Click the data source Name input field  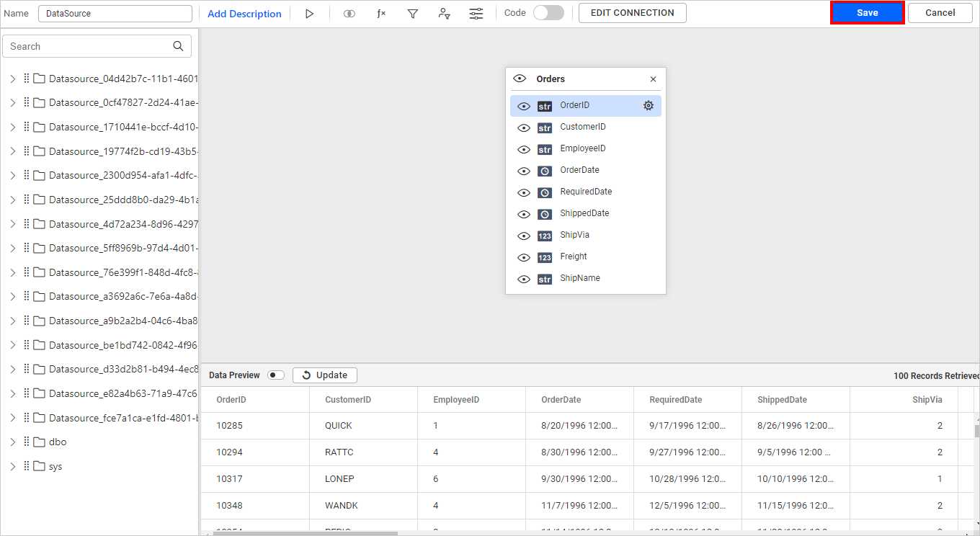(x=115, y=14)
